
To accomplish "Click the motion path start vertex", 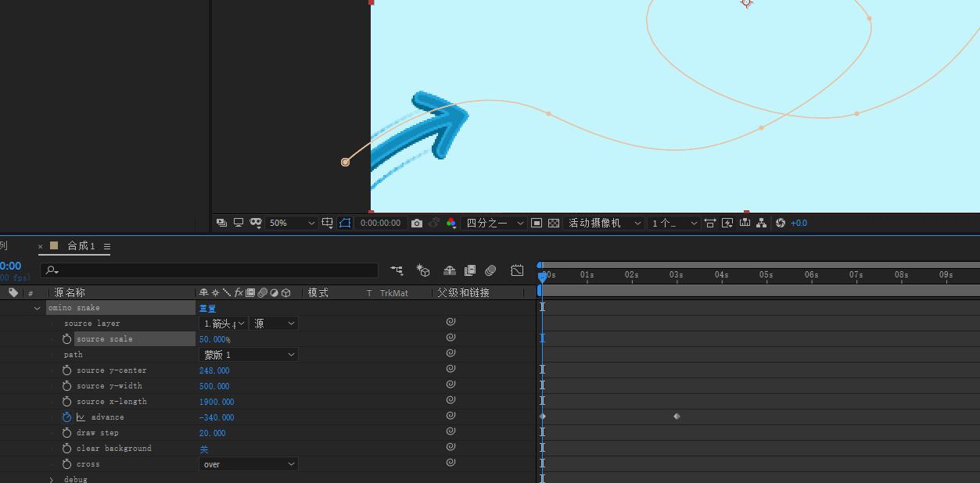I will (x=345, y=162).
